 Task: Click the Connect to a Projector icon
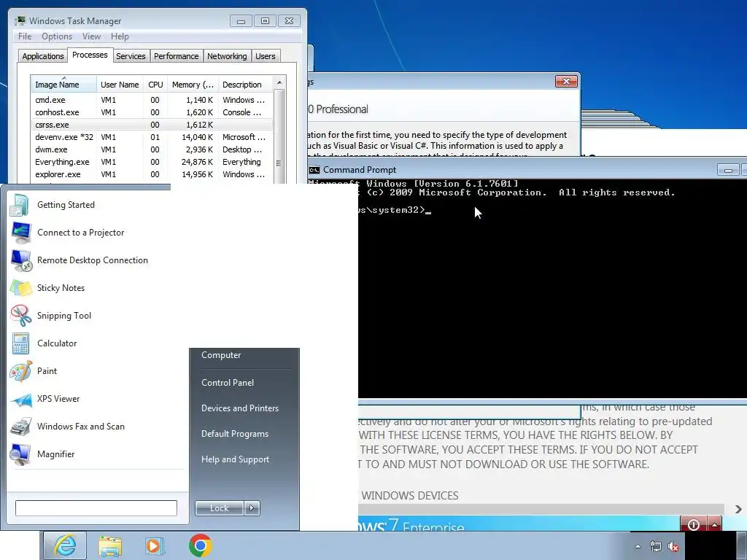coord(21,233)
